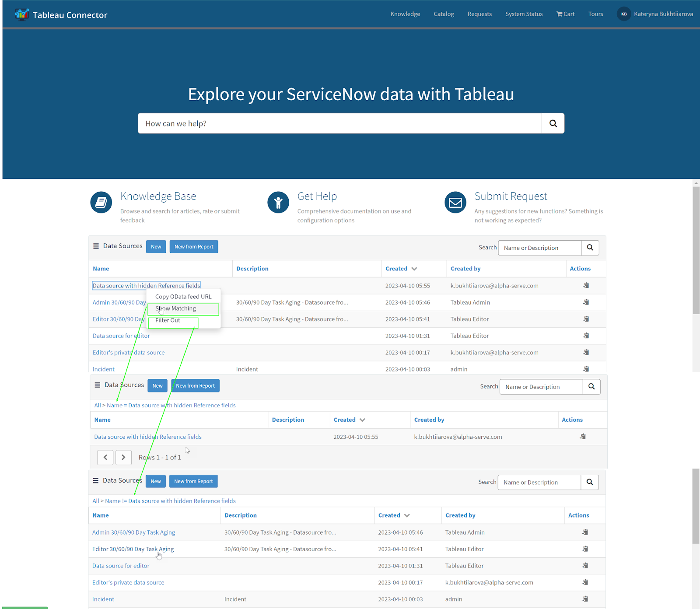The height and width of the screenshot is (609, 700).
Task: Click Actions icon for 05:55 row in unfiltered list
Action: coord(586,285)
